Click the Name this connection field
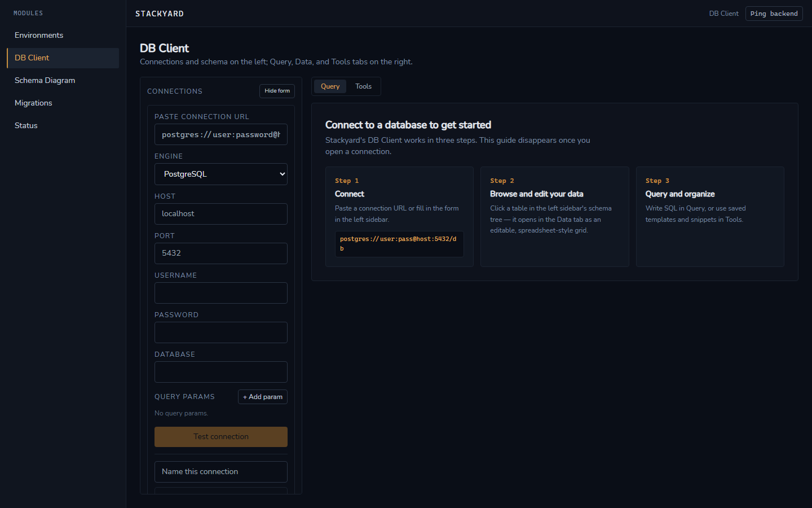This screenshot has height=508, width=812. [x=221, y=472]
